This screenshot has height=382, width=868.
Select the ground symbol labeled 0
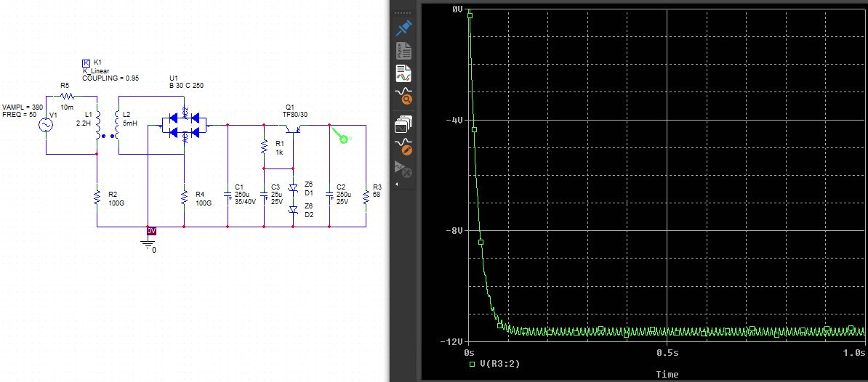[x=148, y=246]
